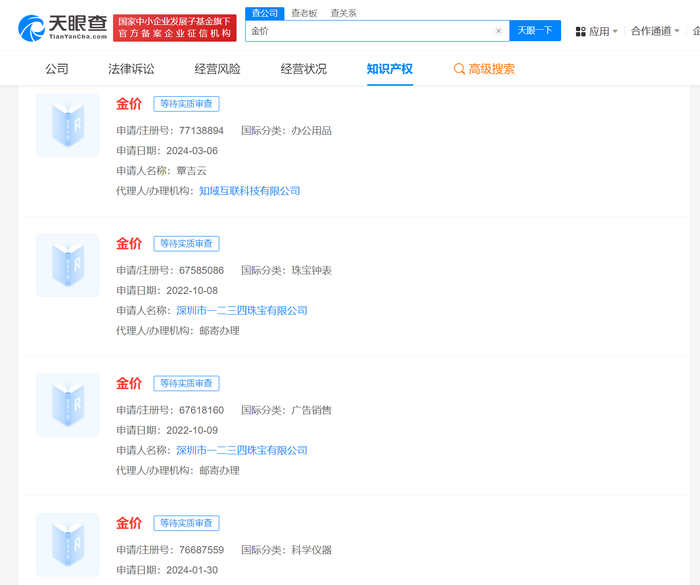Click 等待实质审查 tag on 77138894 entry
Viewport: 700px width, 585px height.
pos(187,104)
